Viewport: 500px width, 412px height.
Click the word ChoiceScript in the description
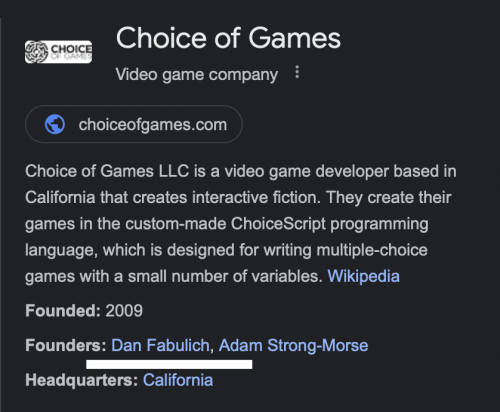pyautogui.click(x=278, y=224)
